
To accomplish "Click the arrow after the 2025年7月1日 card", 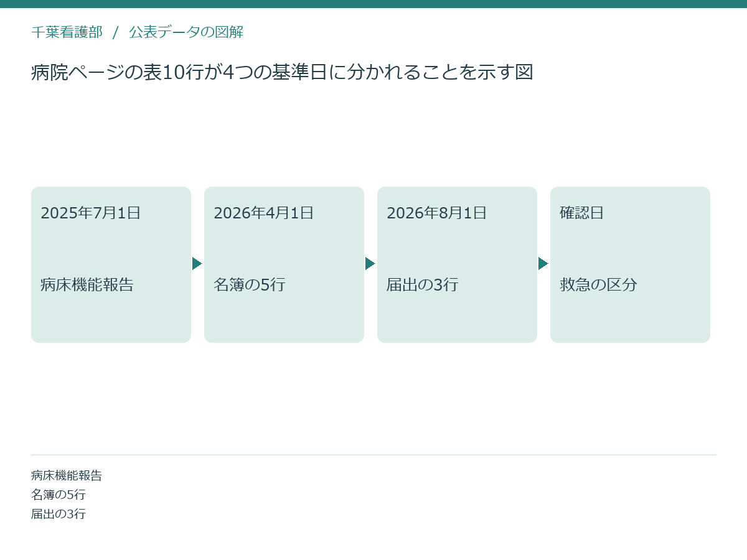I will click(x=197, y=264).
